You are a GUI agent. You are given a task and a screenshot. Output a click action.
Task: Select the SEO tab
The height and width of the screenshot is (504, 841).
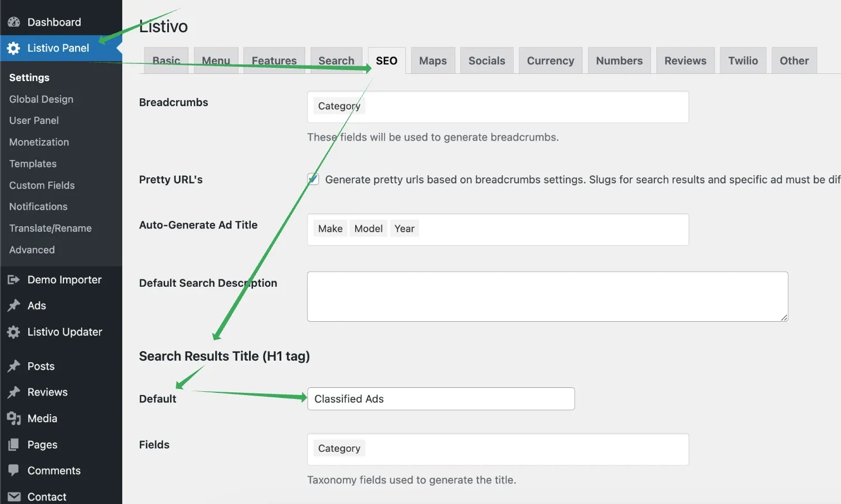click(387, 61)
